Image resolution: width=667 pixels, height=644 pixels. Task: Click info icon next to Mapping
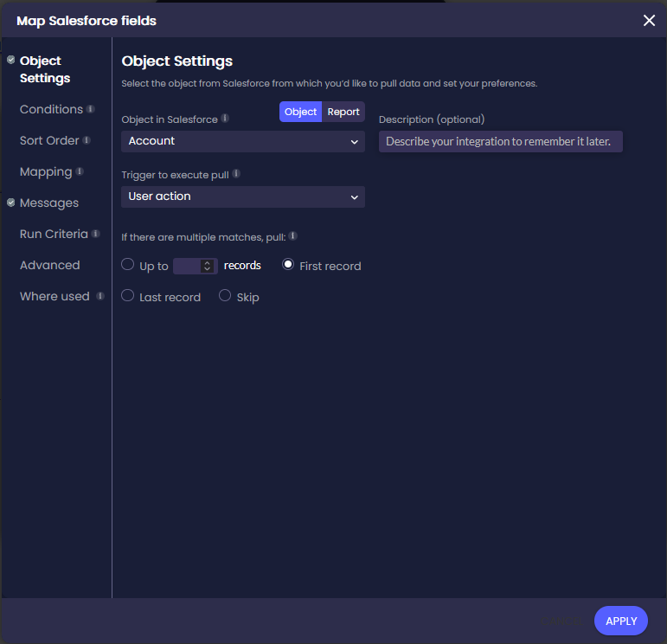(x=80, y=171)
